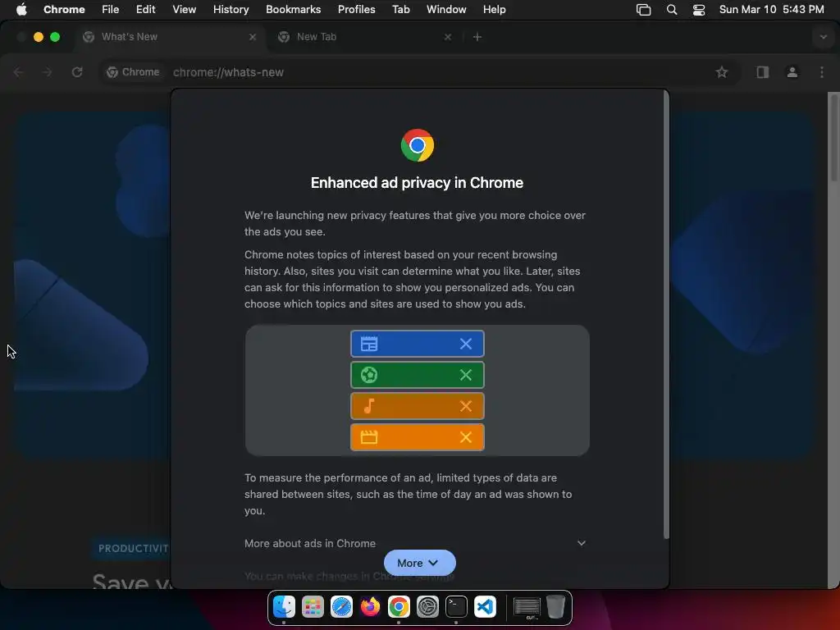Screen dimensions: 840x630
Task: Remove the green sports topic chip
Action: pos(466,375)
